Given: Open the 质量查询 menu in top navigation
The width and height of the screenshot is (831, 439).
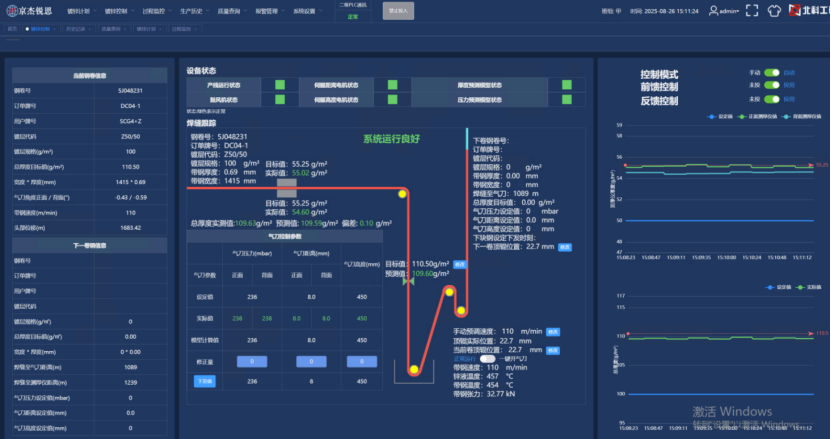Looking at the screenshot, I should pyautogui.click(x=227, y=10).
